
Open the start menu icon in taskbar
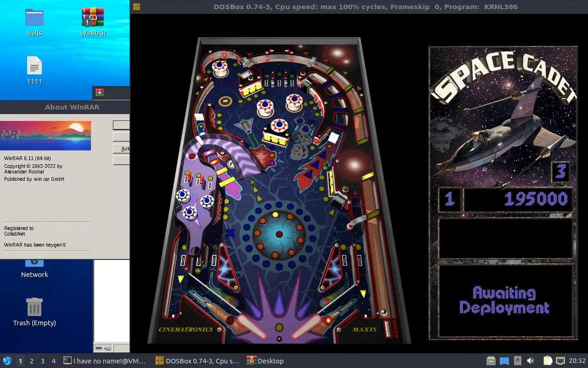(x=7, y=361)
